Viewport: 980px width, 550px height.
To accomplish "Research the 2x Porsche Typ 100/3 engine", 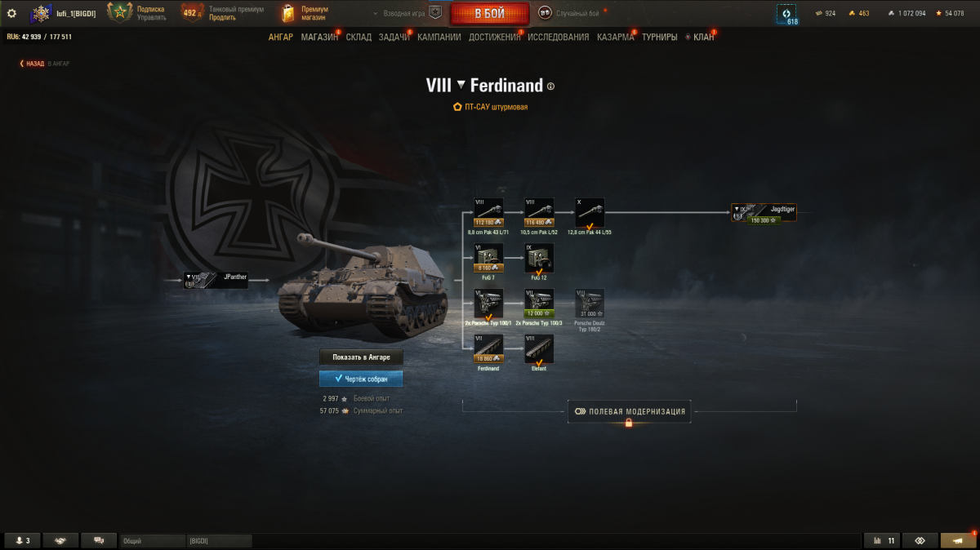I will point(539,304).
